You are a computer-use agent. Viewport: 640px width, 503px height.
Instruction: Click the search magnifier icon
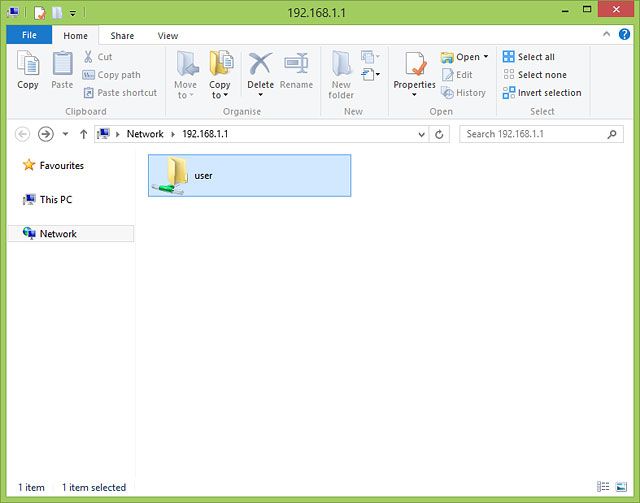pyautogui.click(x=612, y=134)
